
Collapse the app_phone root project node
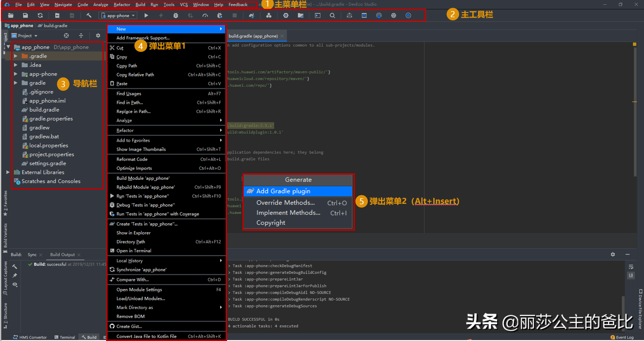pyautogui.click(x=8, y=47)
